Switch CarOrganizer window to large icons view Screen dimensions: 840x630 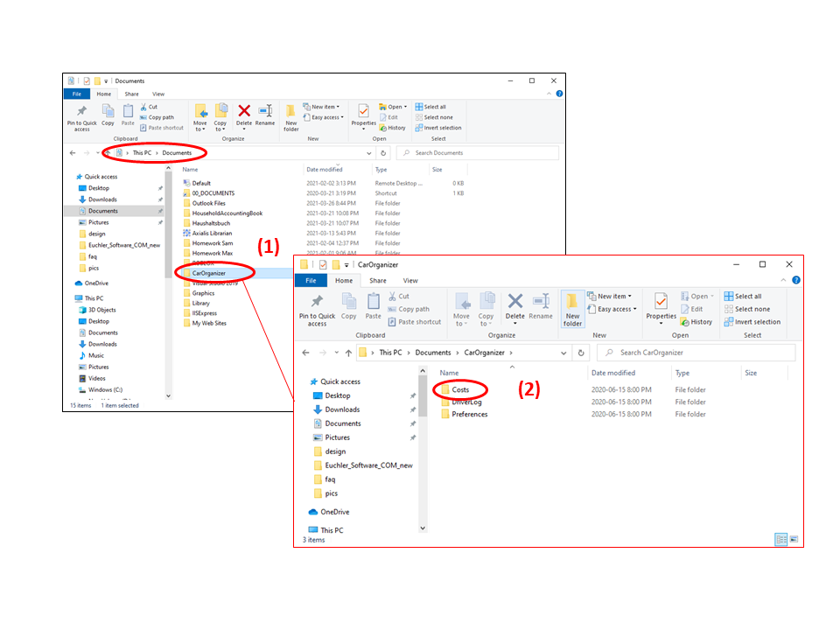[x=794, y=540]
